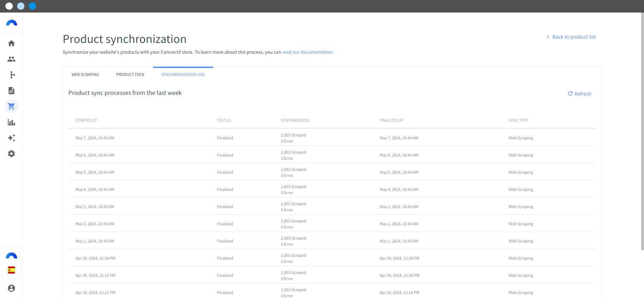Go to Home via house icon

point(11,43)
